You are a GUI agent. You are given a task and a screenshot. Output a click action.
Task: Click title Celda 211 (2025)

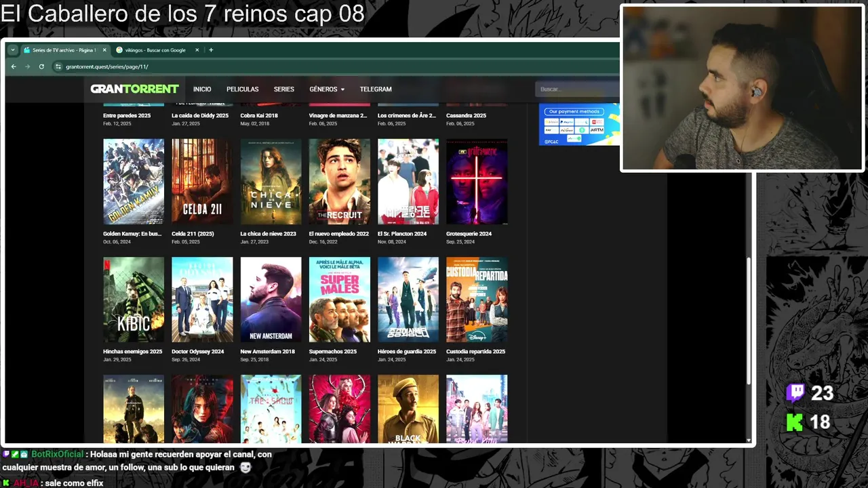click(193, 234)
